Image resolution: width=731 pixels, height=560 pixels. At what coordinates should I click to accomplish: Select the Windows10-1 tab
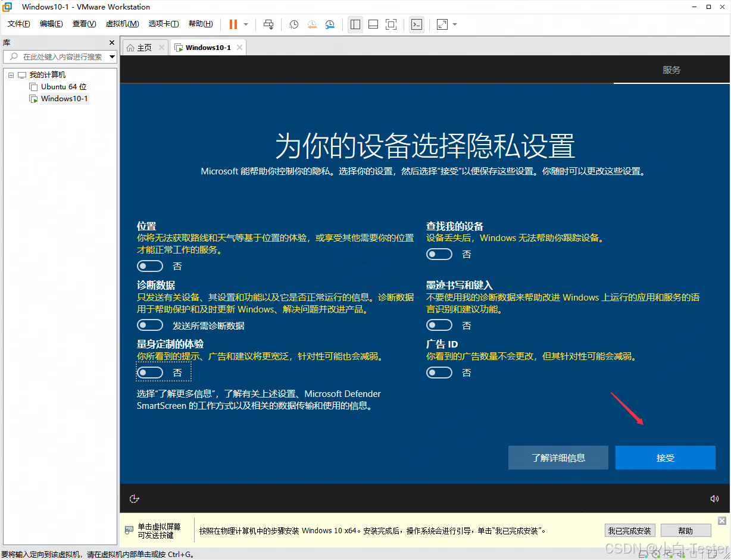pos(208,48)
